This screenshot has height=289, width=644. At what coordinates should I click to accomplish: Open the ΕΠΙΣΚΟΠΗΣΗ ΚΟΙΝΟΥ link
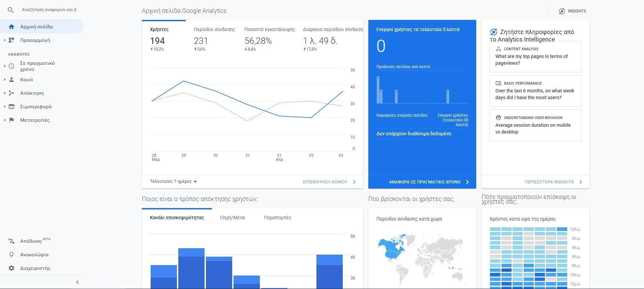325,182
